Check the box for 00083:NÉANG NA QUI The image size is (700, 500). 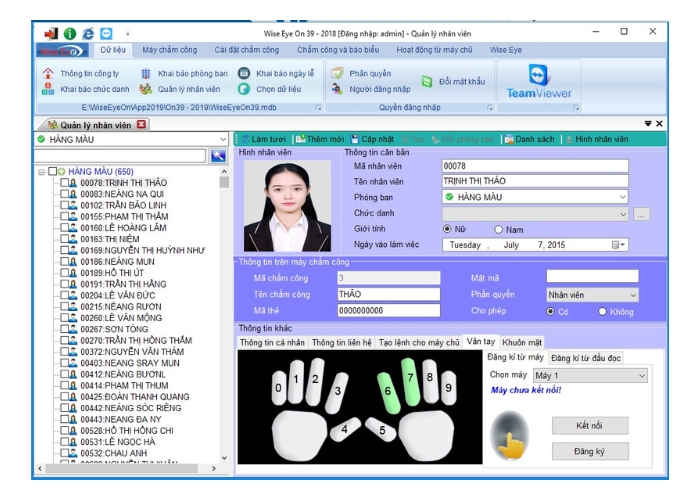[65, 194]
